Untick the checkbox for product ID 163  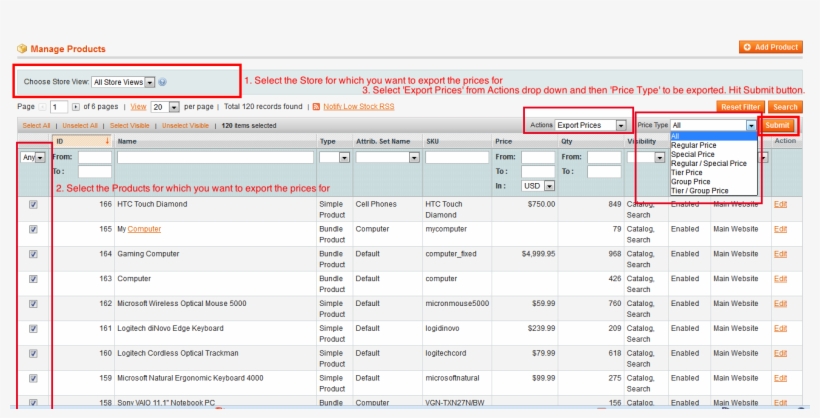[x=33, y=279]
